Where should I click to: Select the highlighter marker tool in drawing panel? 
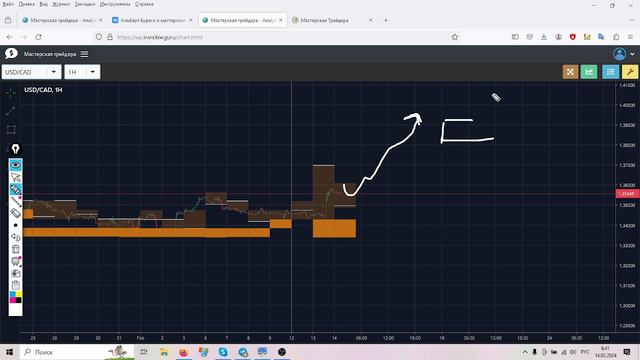(x=16, y=189)
